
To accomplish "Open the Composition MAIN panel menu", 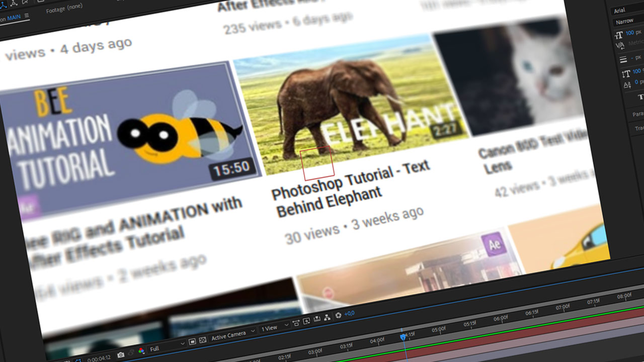I will [27, 16].
